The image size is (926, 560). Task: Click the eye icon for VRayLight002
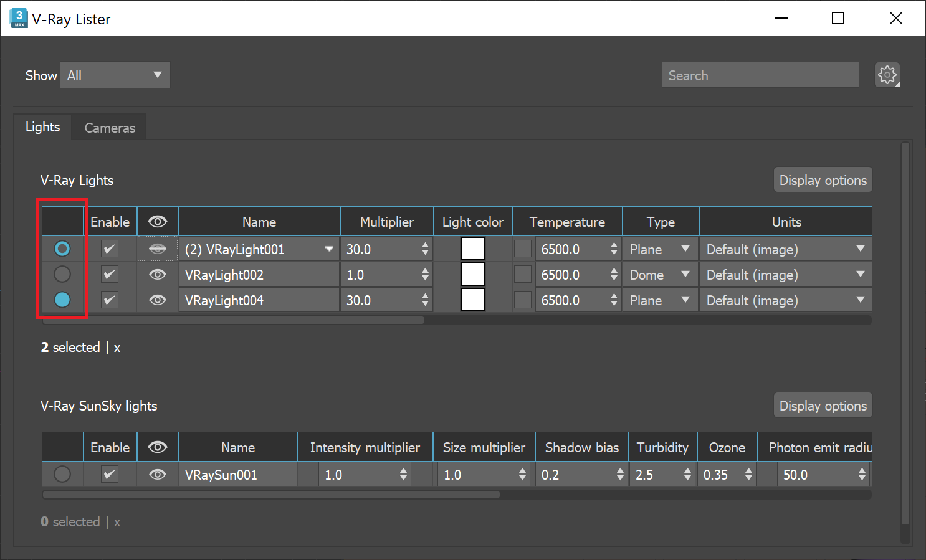tap(157, 274)
